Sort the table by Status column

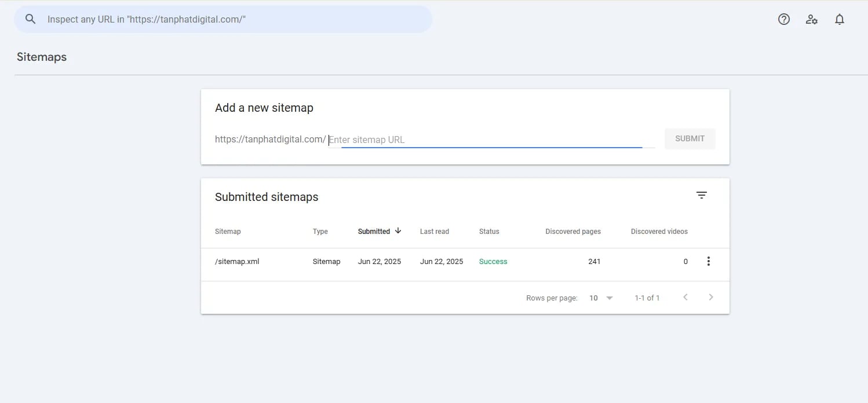pyautogui.click(x=488, y=231)
